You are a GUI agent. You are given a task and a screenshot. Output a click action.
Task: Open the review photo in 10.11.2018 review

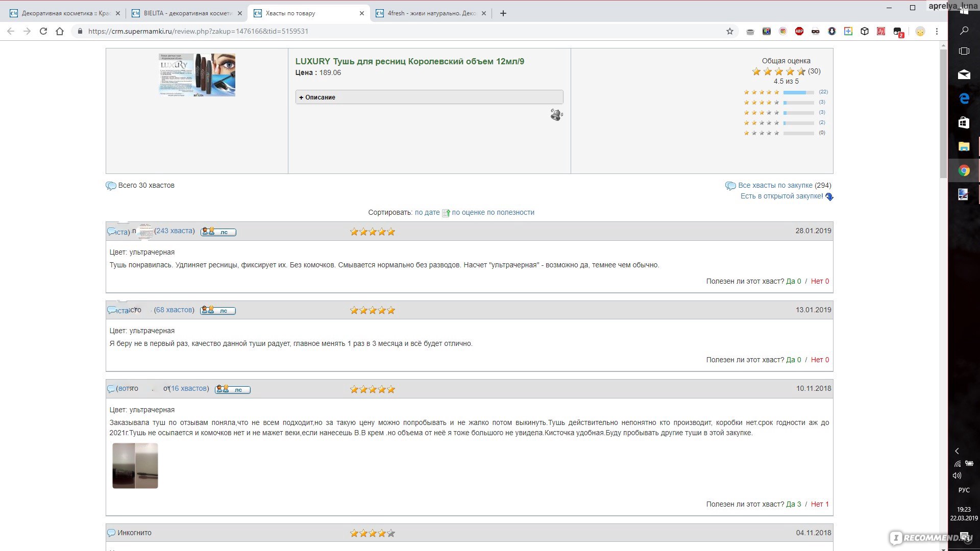(135, 466)
